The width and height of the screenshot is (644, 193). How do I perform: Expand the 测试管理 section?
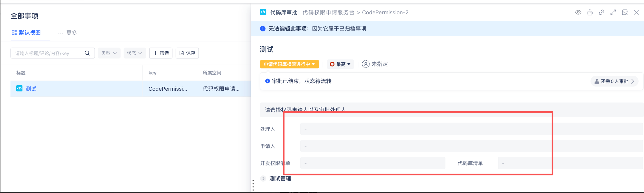263,178
